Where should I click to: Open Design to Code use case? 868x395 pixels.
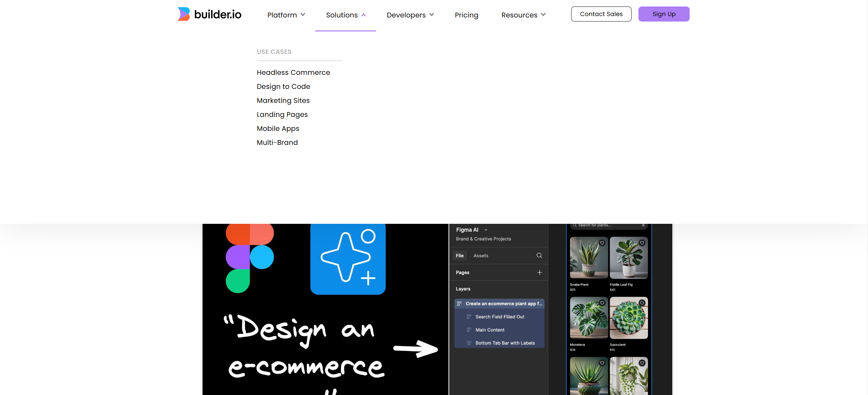coord(284,86)
